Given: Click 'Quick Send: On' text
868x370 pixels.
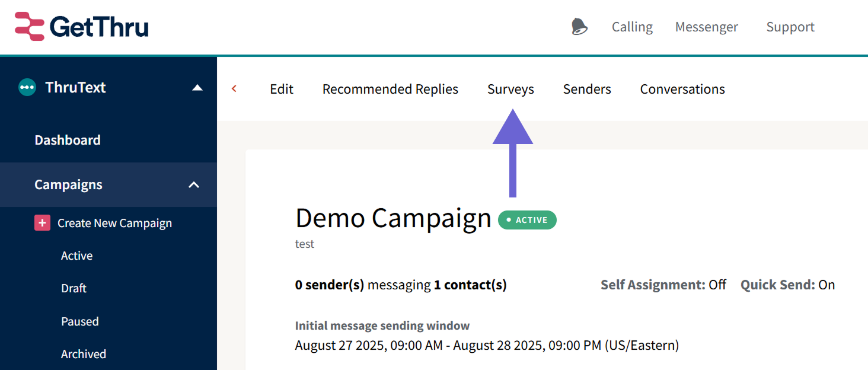Looking at the screenshot, I should tap(788, 285).
